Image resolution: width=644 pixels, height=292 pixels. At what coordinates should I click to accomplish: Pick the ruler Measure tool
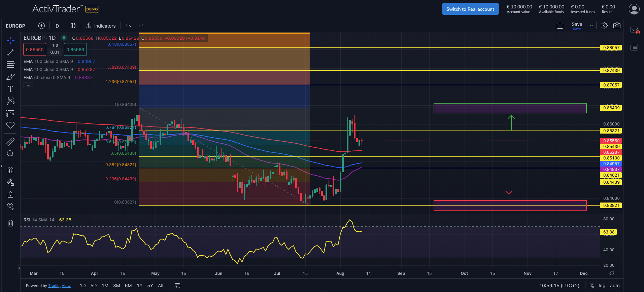tap(10, 142)
